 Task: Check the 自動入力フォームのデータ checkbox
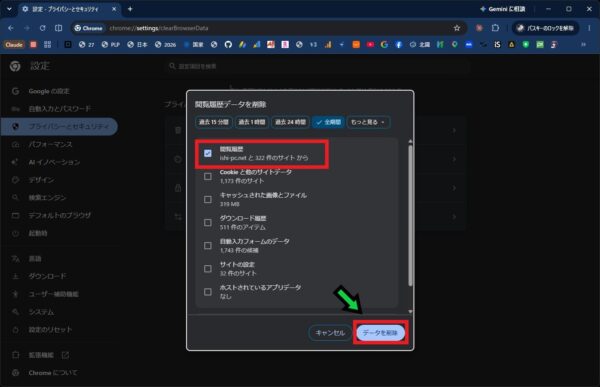(x=208, y=245)
